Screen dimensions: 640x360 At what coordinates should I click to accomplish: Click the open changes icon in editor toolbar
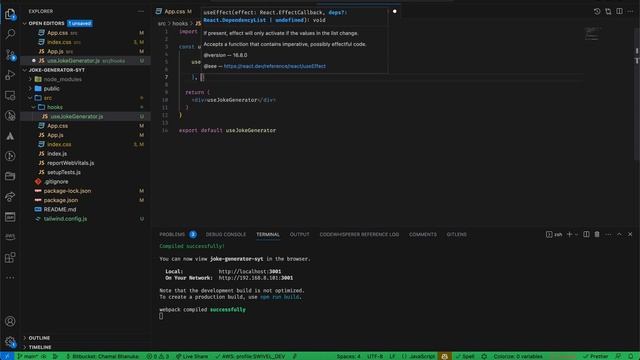point(608,11)
